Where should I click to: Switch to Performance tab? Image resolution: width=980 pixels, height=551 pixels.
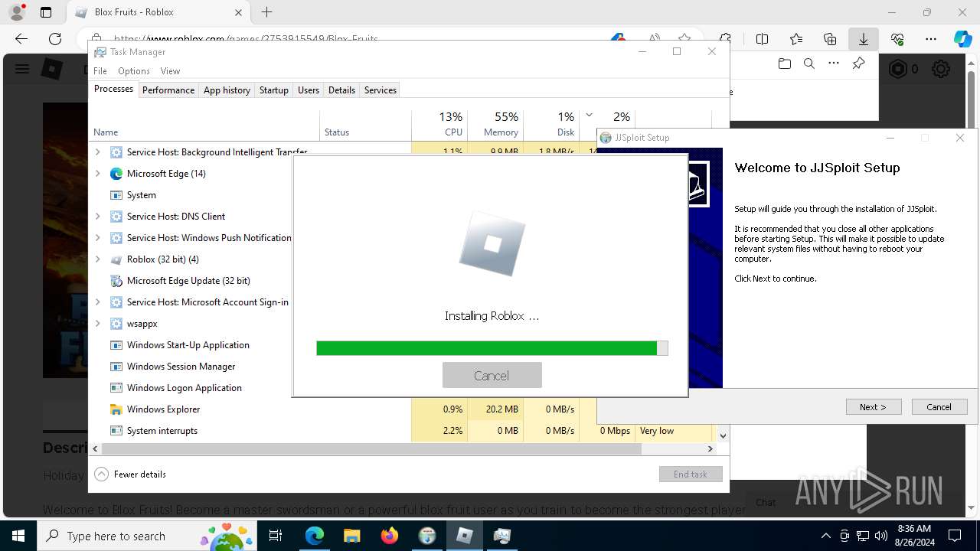(x=168, y=90)
